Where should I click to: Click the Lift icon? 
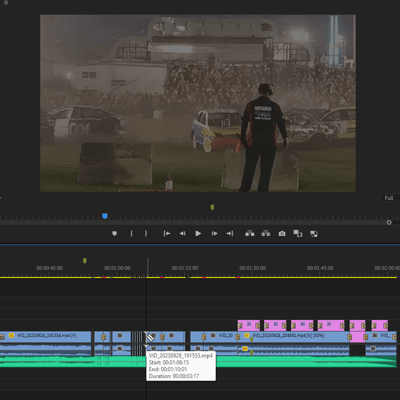click(250, 233)
